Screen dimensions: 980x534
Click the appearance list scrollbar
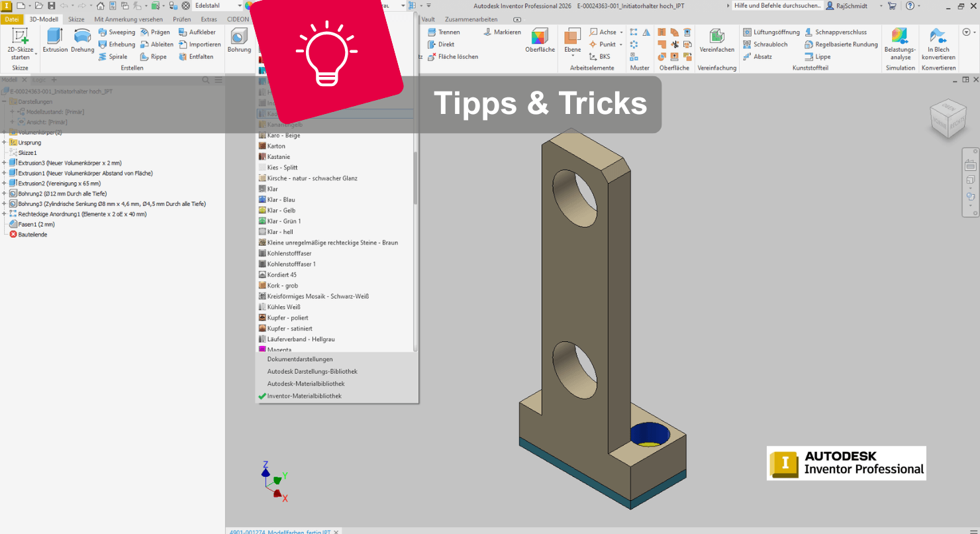[x=416, y=178]
